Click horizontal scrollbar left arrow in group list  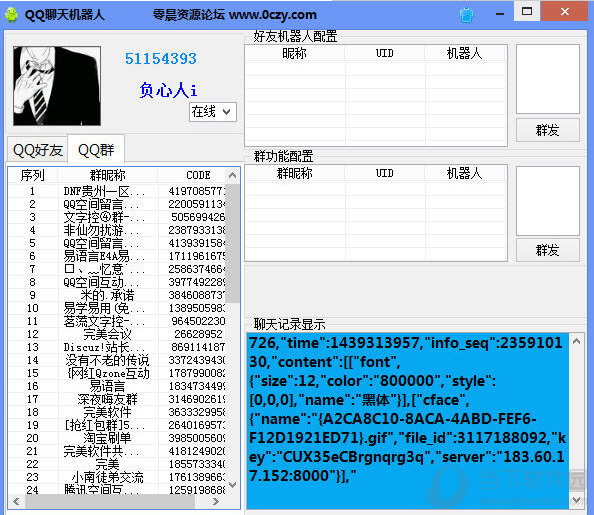(16, 501)
